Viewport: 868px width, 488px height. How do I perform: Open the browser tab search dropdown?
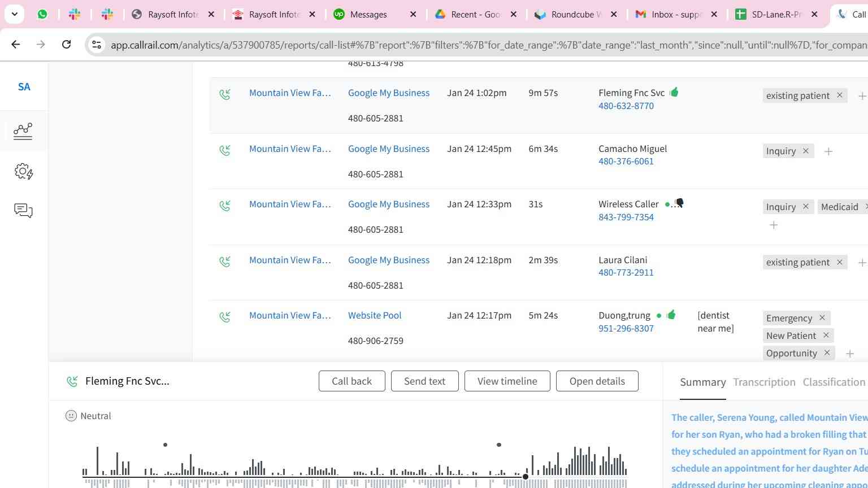pos(14,14)
